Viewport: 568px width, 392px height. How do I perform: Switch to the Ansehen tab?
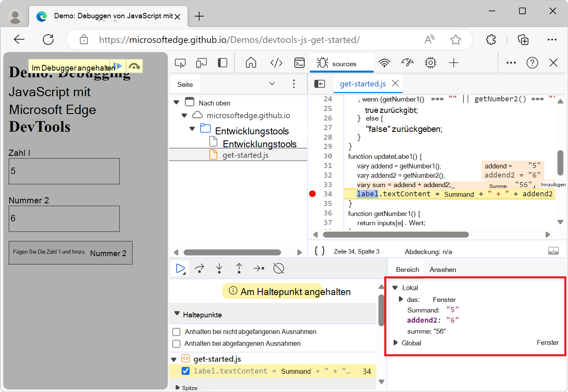pyautogui.click(x=443, y=269)
